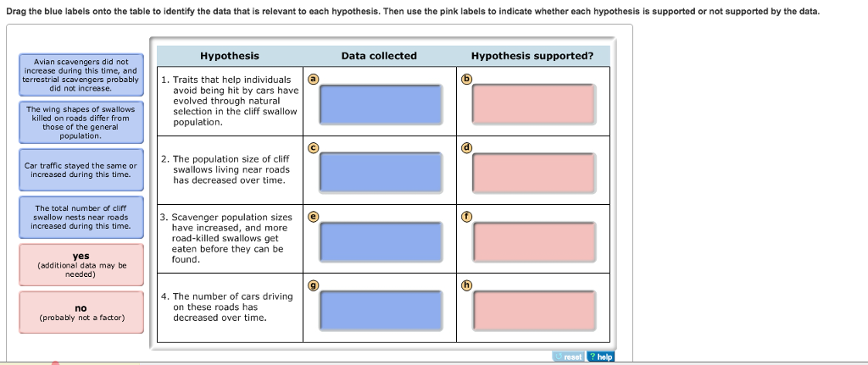Pick the 'wing shapes of swallows' label

click(81, 122)
